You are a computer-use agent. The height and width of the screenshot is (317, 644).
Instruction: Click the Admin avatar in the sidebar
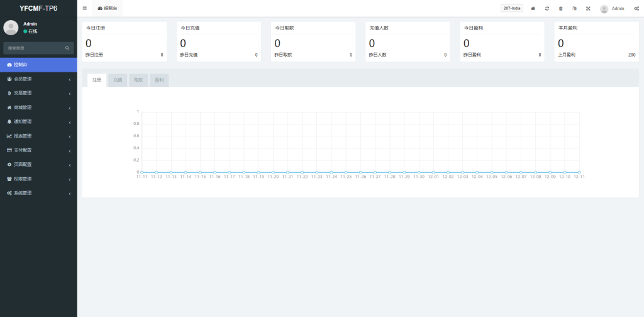click(11, 28)
